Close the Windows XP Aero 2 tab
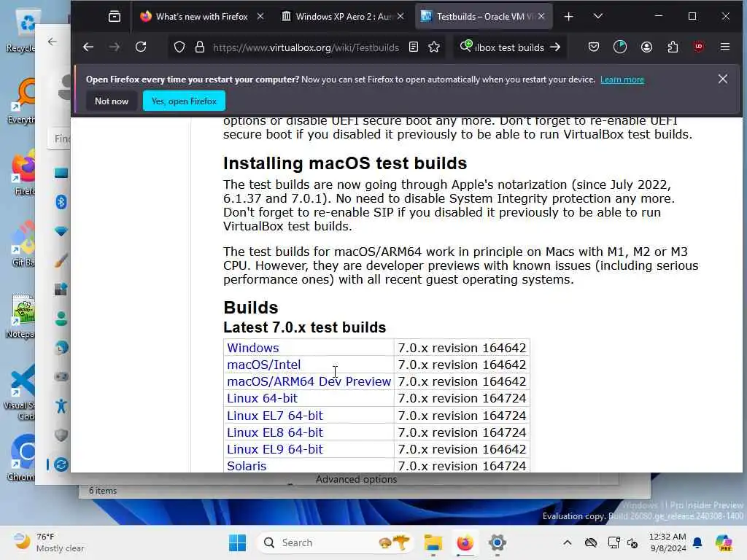Screen dimensions: 747x560 (x=400, y=17)
